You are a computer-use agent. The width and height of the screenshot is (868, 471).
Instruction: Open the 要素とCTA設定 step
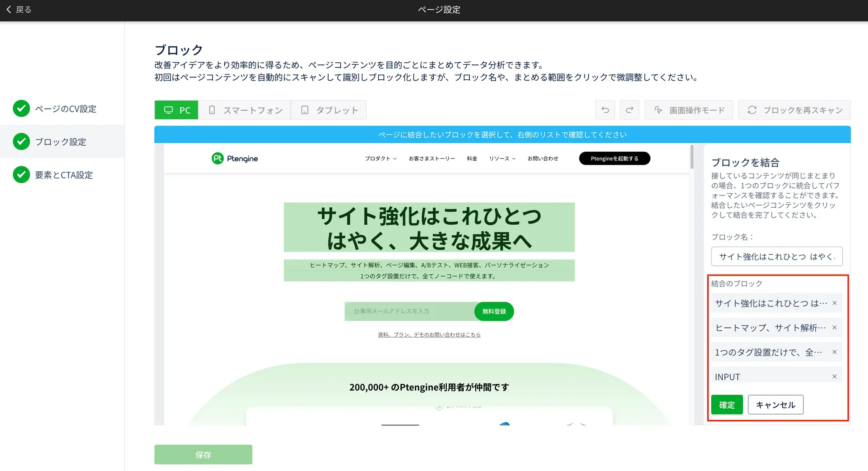tap(64, 175)
